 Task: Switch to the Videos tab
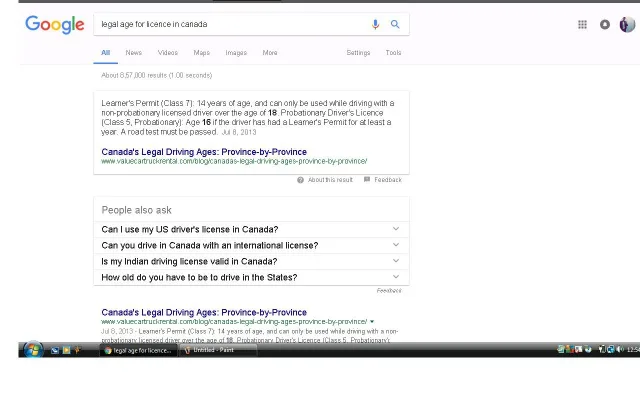pos(168,53)
